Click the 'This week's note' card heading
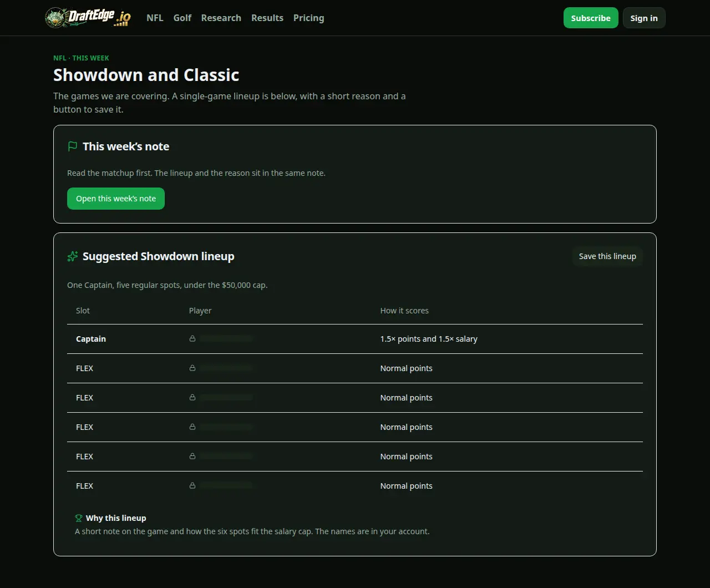 click(x=126, y=146)
